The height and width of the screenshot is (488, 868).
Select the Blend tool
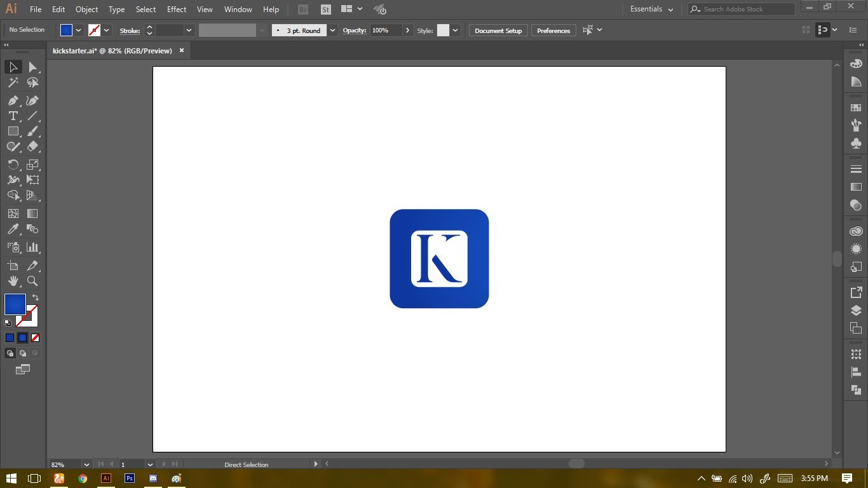pos(32,229)
